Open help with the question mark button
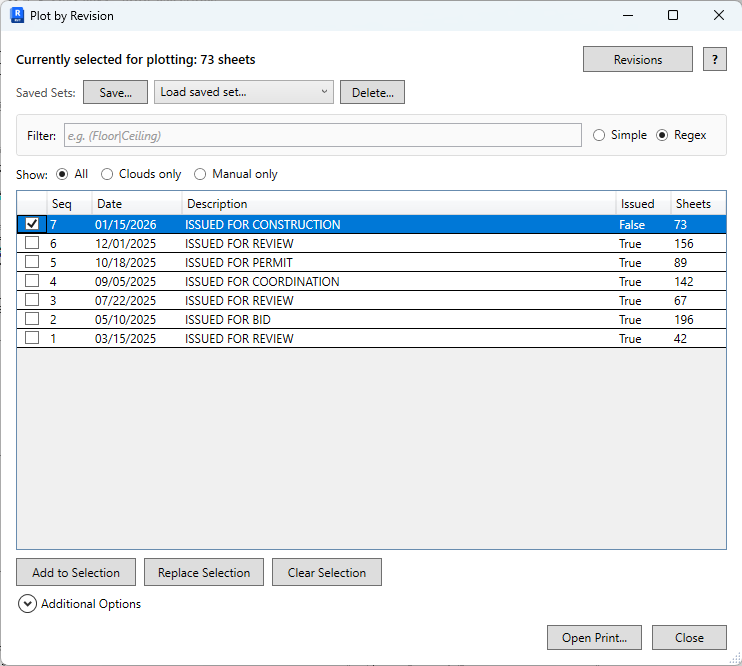 (714, 60)
